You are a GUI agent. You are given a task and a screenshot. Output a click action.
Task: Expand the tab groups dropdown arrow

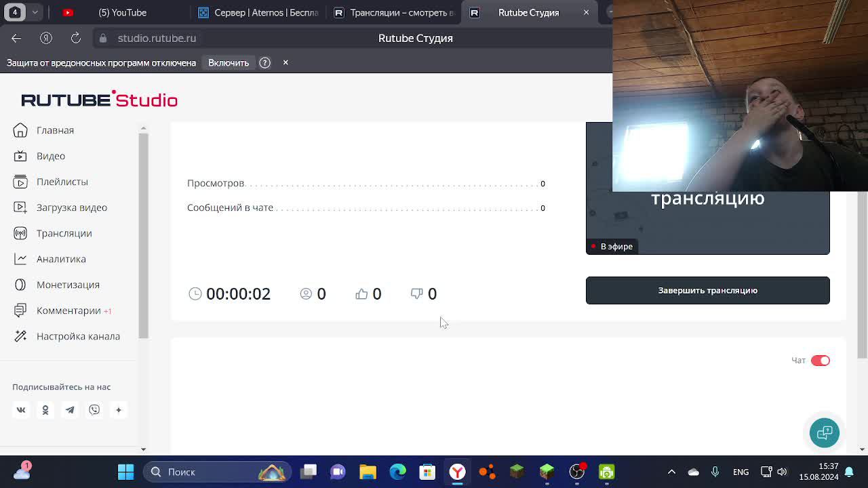[35, 12]
